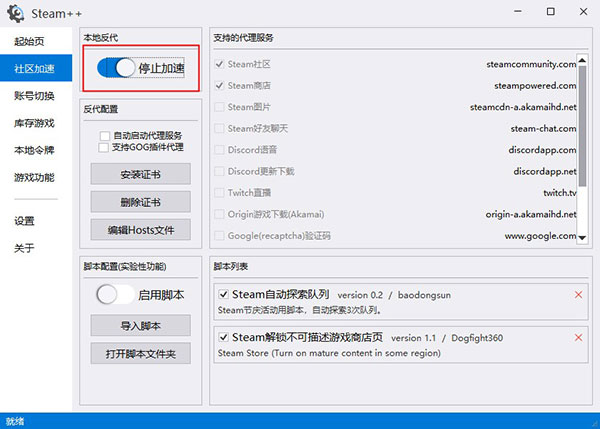
Task: Check 支持GOG插件代理 option
Action: pyautogui.click(x=103, y=147)
